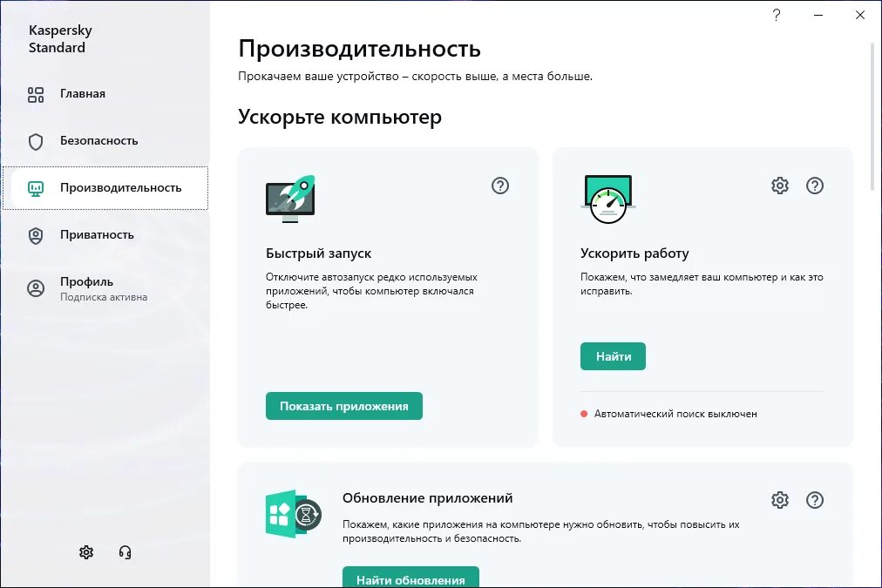Click the Найти обновления button

click(x=410, y=578)
